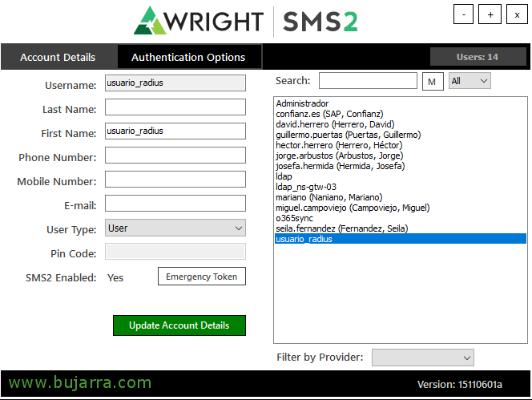Click the Username field containing usuario_radius
Screen dimensions: 532x400
[175, 83]
